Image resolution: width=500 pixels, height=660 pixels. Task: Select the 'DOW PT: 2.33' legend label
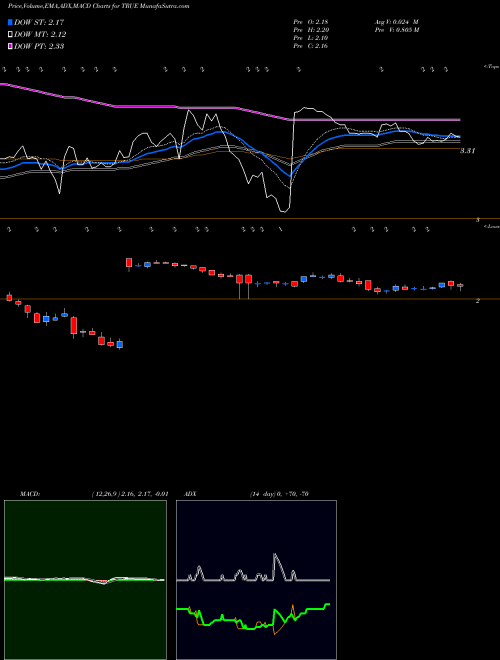(39, 46)
